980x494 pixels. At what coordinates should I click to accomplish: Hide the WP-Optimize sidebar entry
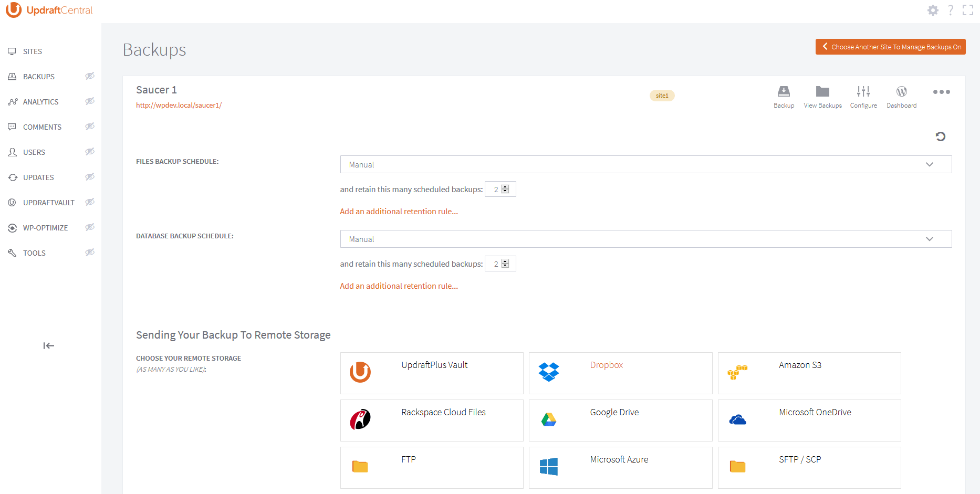click(90, 227)
